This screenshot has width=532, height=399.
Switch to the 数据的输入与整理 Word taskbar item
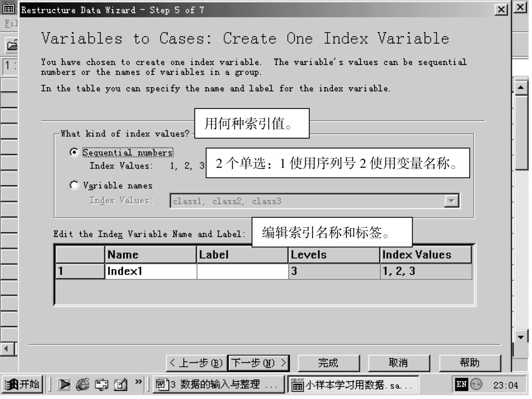219,384
